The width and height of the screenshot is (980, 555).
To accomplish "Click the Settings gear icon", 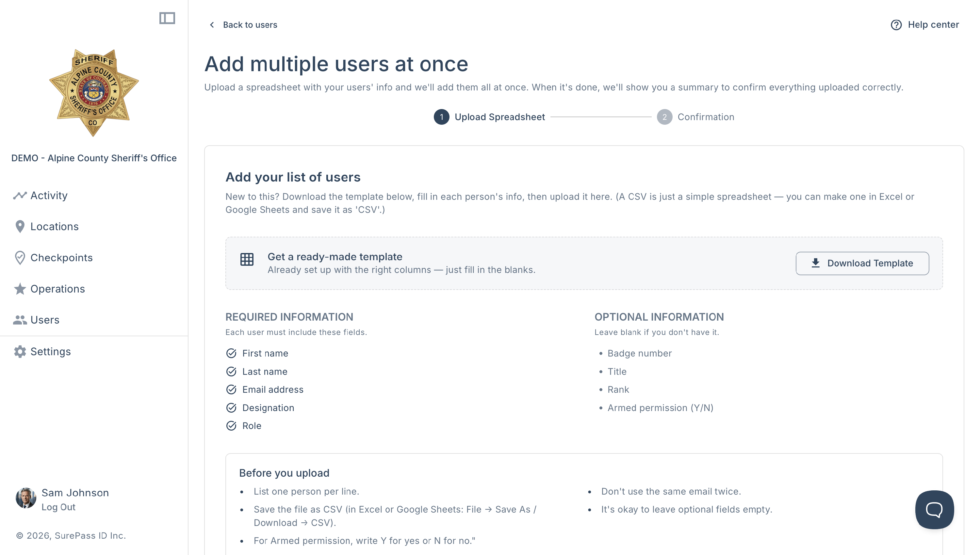I will pyautogui.click(x=20, y=352).
